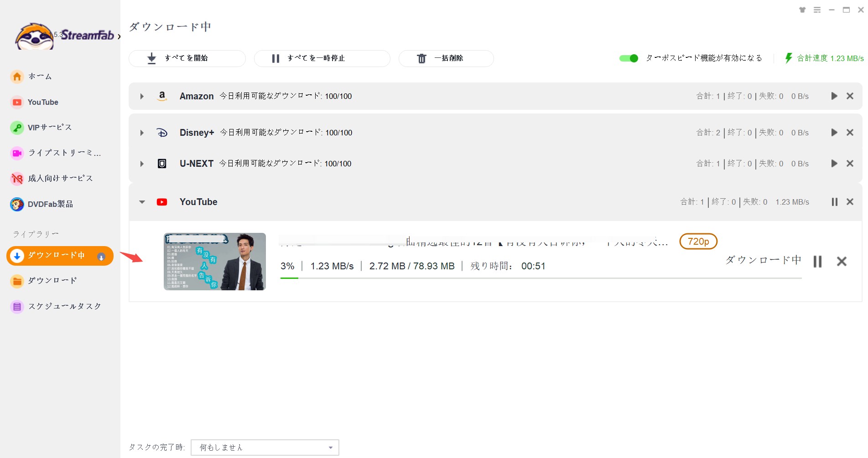Viewport: 868px width, 458px height.
Task: Expand the U-NEXT download group
Action: click(142, 164)
